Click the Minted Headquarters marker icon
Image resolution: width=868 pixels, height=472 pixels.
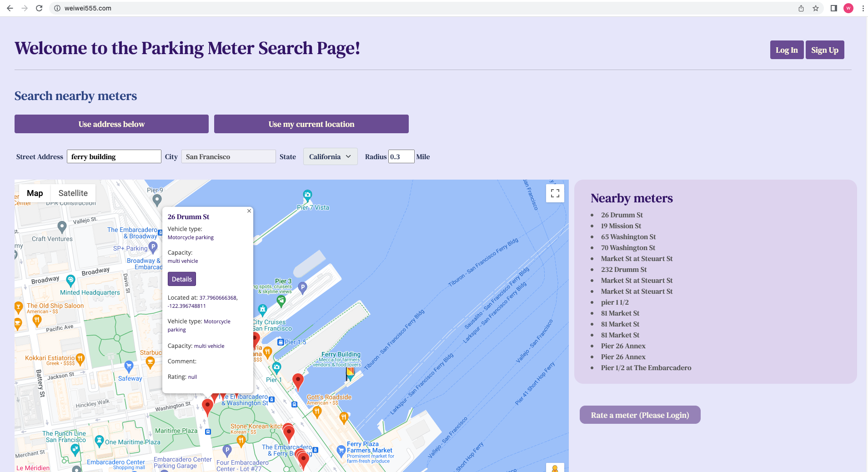(x=70, y=281)
